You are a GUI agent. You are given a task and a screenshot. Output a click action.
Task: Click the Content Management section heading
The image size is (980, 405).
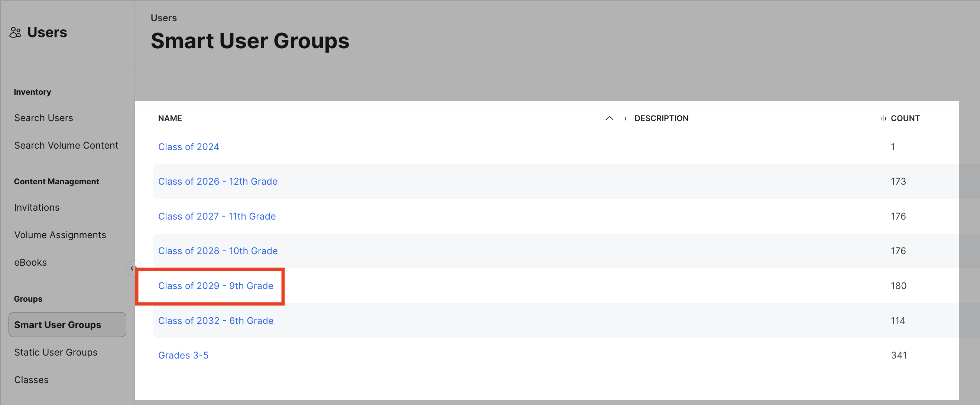[56, 182]
